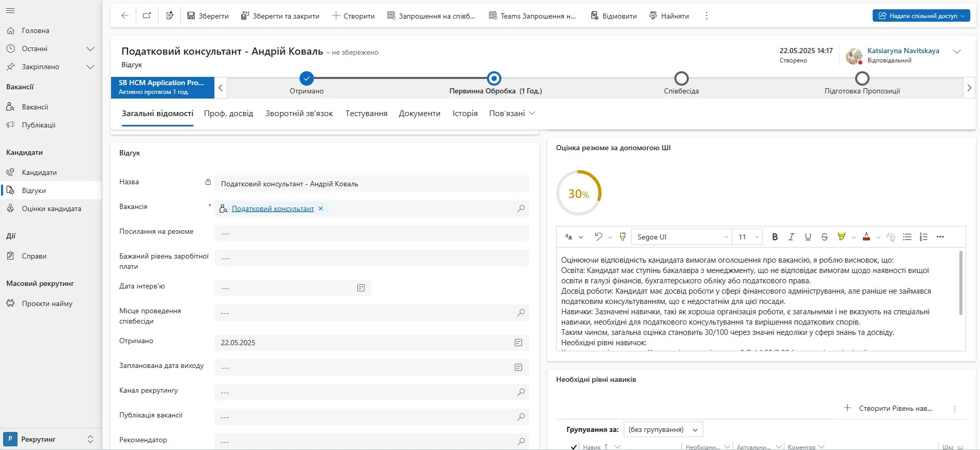The image size is (980, 450).
Task: Click the strikethrough icon
Action: (x=825, y=237)
